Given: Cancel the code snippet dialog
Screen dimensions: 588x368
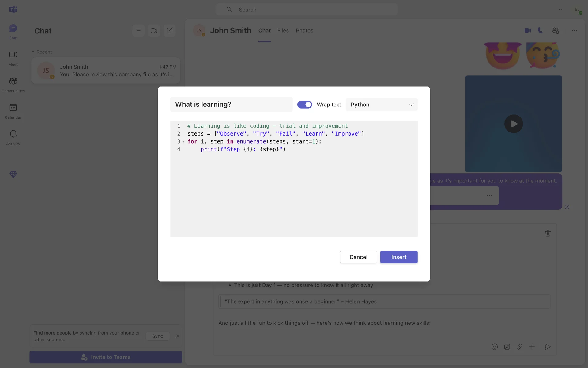Looking at the screenshot, I should coord(358,257).
